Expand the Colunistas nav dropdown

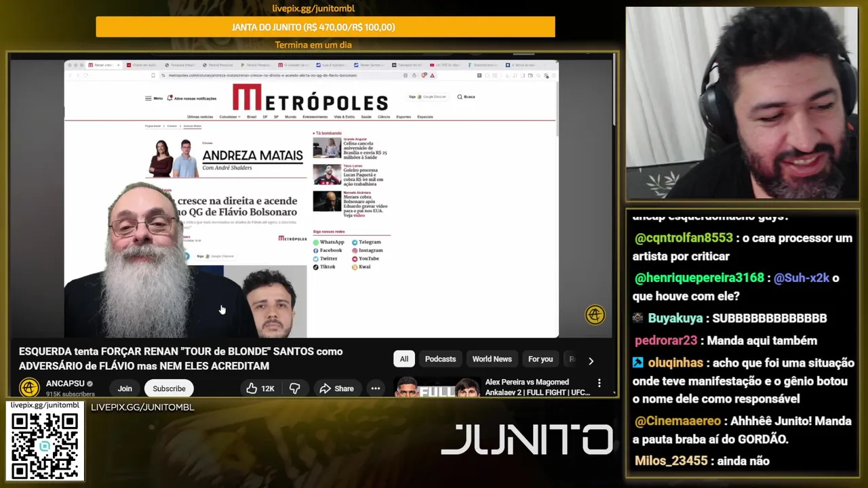[x=230, y=117]
